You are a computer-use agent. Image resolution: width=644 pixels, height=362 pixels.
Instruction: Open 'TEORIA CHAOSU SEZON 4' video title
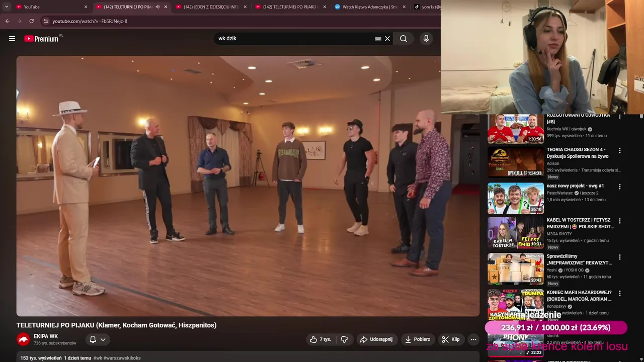[x=578, y=153]
